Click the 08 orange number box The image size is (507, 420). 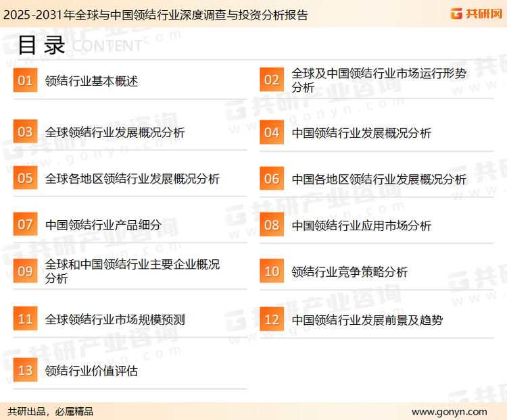[272, 226]
